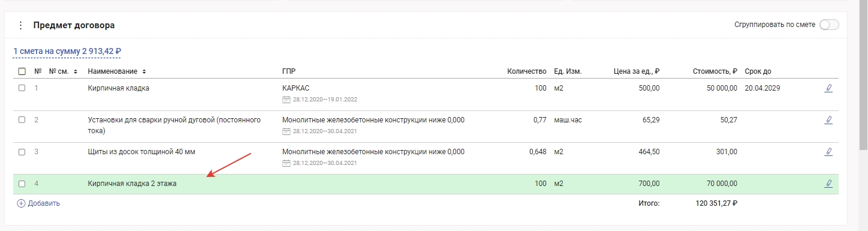Click the quantity 0,77 cell

coord(540,120)
